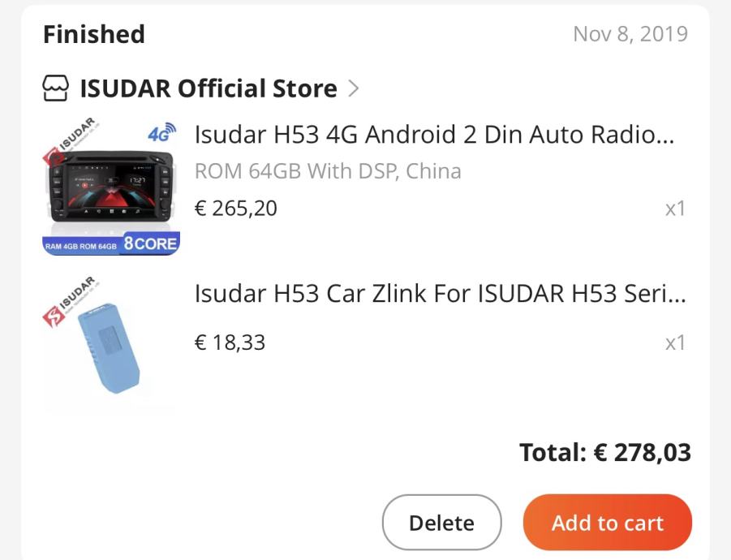
Task: Open Isudar H53 4G Android Auto Radio title
Action: click(434, 134)
